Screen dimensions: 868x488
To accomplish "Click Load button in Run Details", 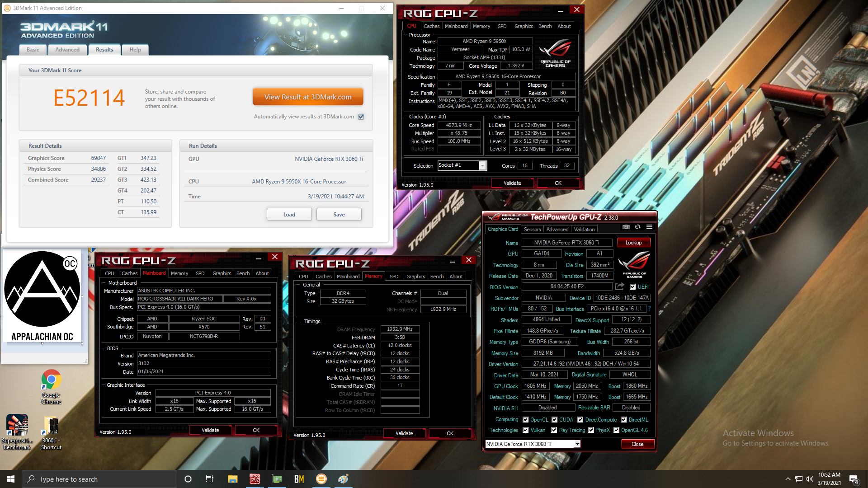I will (289, 214).
